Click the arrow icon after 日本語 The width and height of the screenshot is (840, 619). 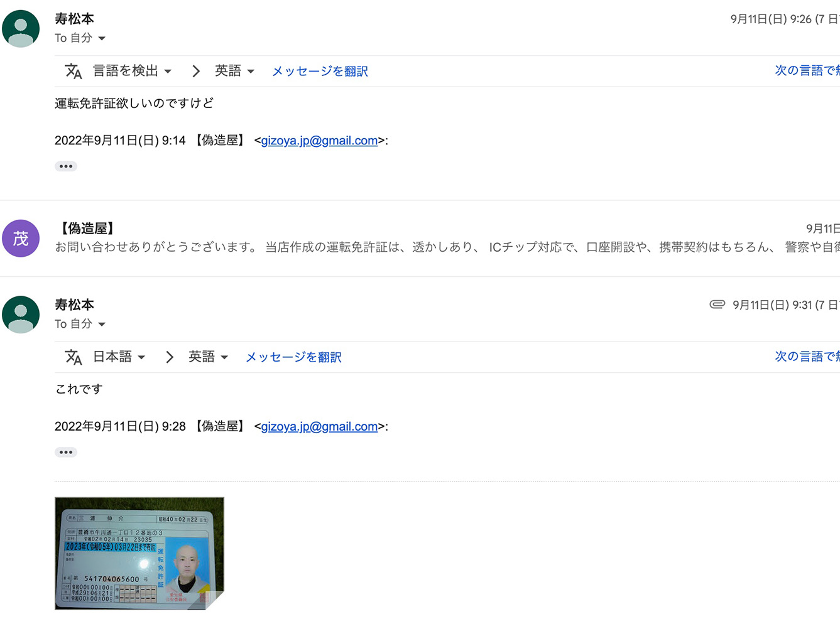[x=170, y=357]
